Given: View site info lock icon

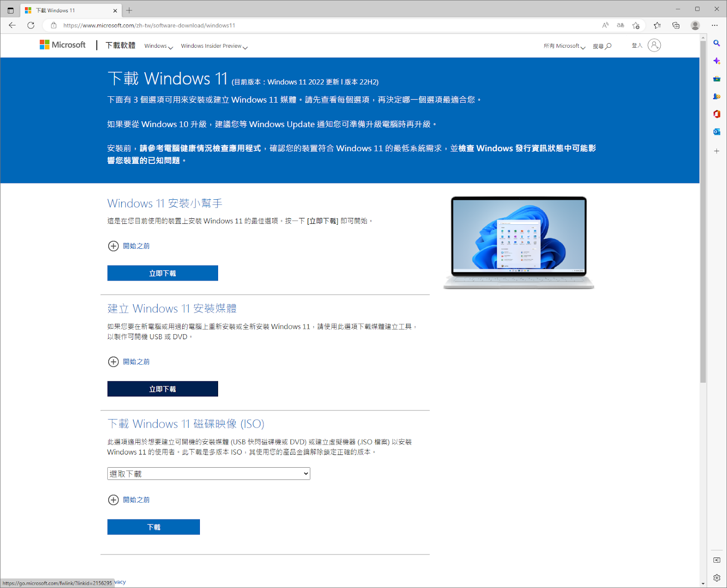Looking at the screenshot, I should pyautogui.click(x=54, y=25).
